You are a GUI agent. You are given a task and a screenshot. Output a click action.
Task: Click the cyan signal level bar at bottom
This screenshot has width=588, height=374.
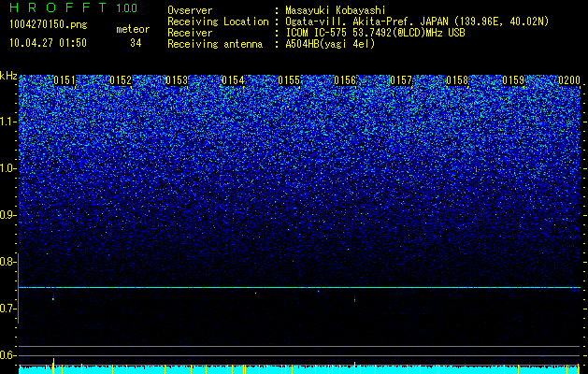pos(299,369)
